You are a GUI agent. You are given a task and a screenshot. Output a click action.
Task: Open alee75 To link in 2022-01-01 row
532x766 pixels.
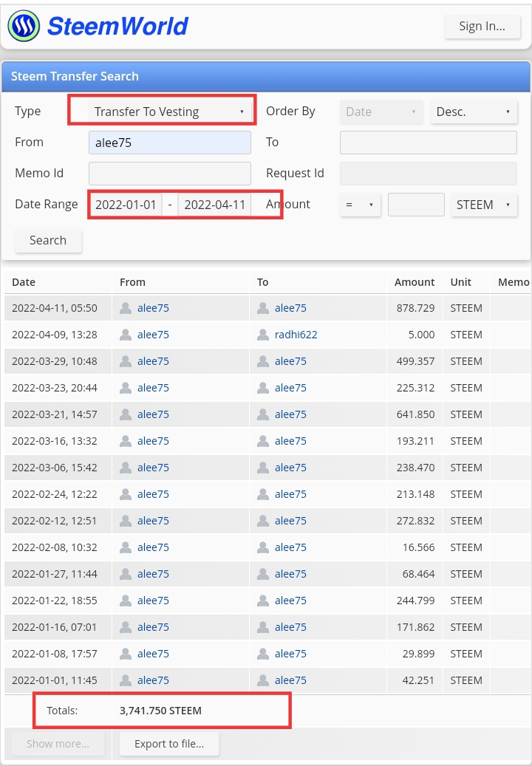290,680
